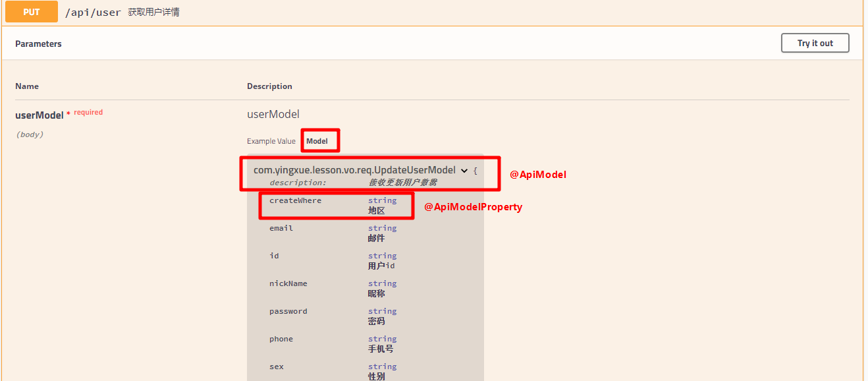The width and height of the screenshot is (868, 381).
Task: Select the Model tab
Action: click(x=320, y=140)
